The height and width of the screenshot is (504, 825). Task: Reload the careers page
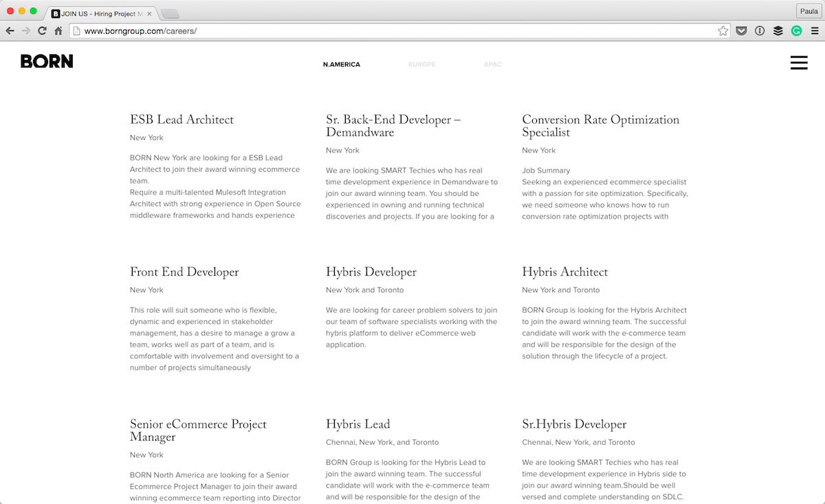point(42,30)
